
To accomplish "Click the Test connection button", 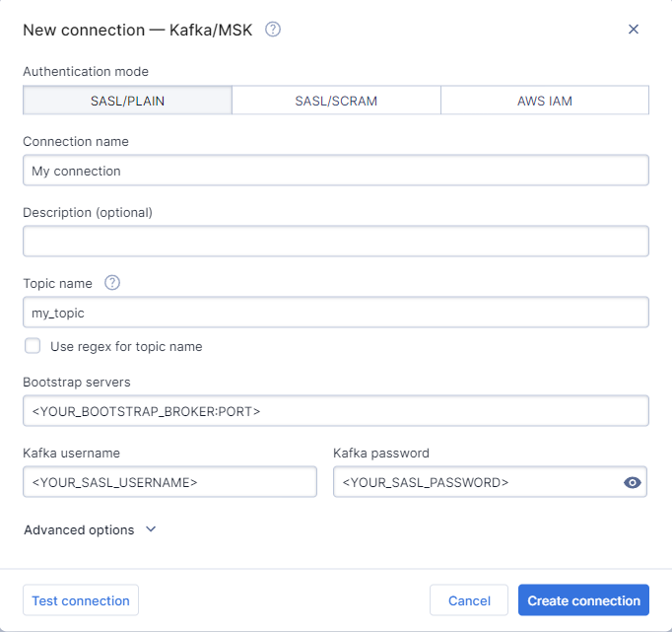I will tap(81, 600).
